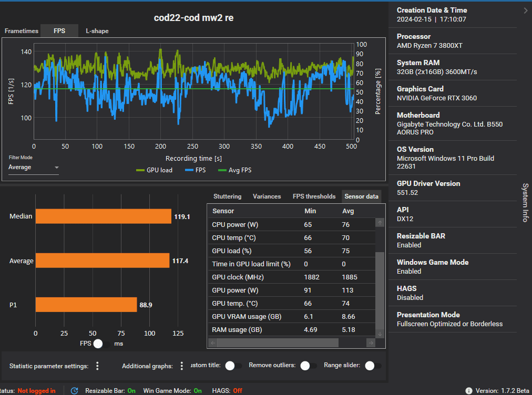Click the 'Microsoft Windows 11 Pro Build' OS value

click(x=445, y=158)
